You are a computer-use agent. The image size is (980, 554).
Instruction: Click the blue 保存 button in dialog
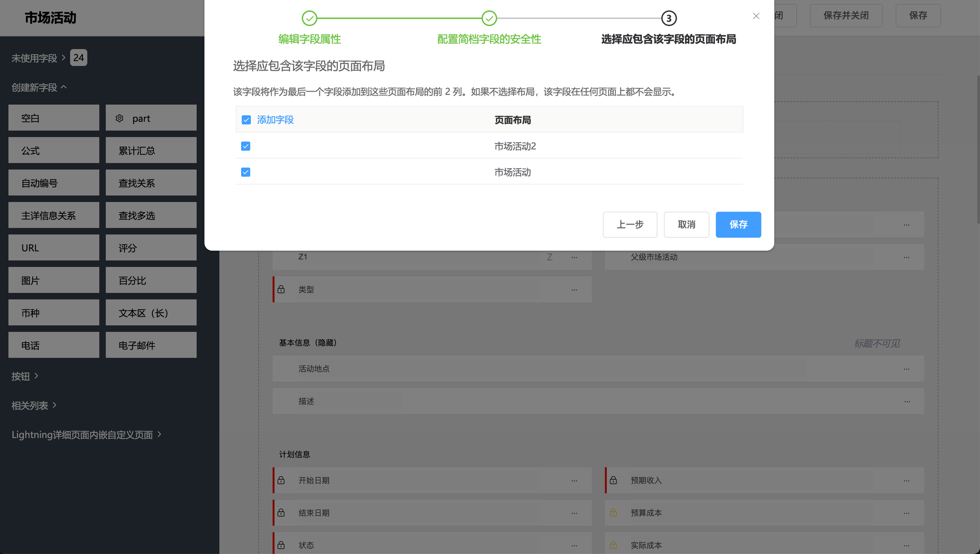pos(738,225)
